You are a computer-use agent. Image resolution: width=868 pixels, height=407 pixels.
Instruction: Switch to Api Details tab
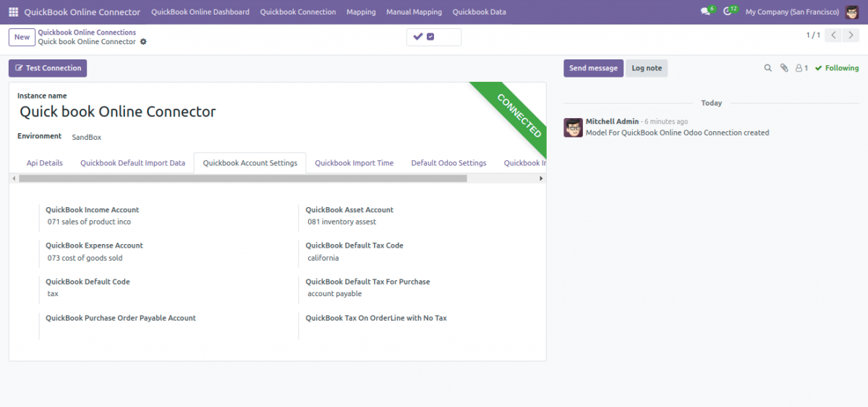tap(45, 163)
